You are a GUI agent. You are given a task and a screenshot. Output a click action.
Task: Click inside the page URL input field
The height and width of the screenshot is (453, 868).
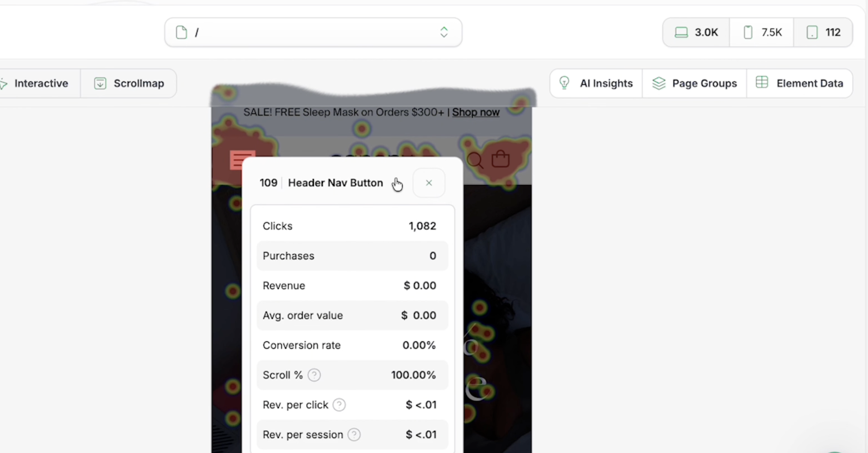pyautogui.click(x=311, y=32)
